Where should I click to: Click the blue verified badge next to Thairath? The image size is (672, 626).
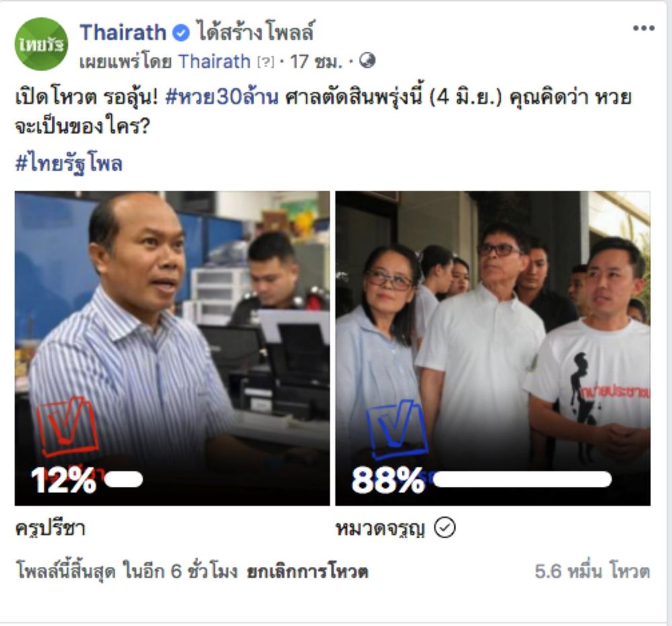pos(181,33)
